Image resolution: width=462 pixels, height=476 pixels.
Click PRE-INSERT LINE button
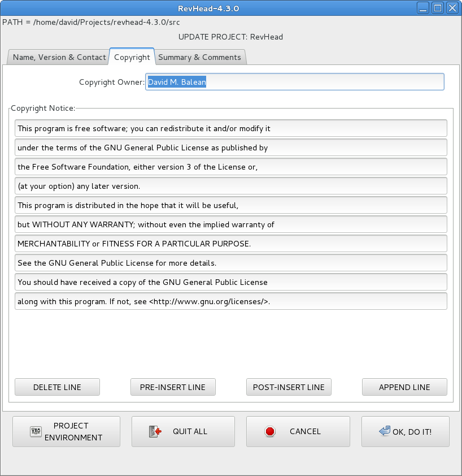173,387
